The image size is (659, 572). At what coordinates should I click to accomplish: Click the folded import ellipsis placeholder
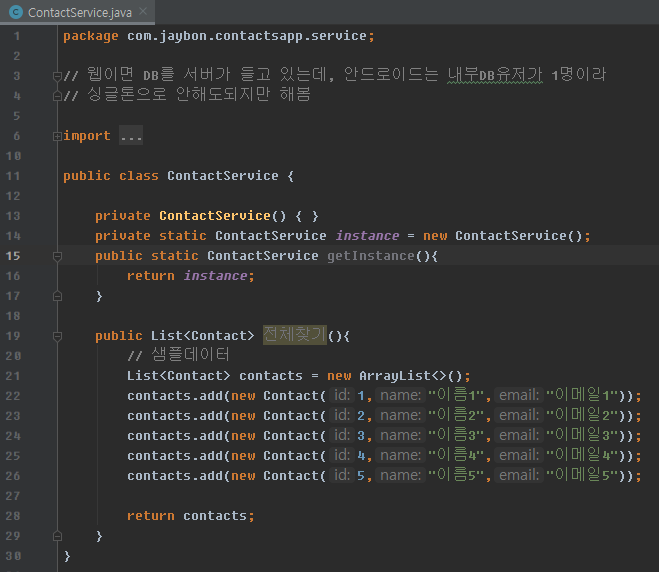click(x=131, y=135)
